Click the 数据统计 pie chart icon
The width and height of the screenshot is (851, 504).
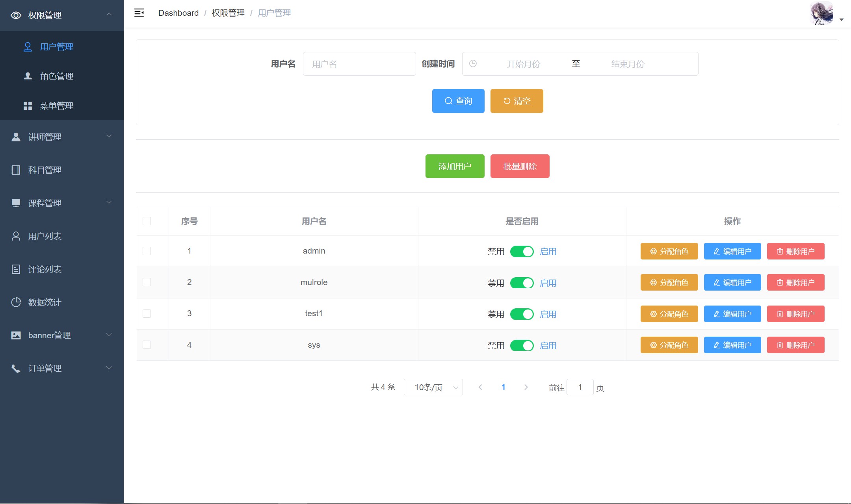click(x=16, y=302)
